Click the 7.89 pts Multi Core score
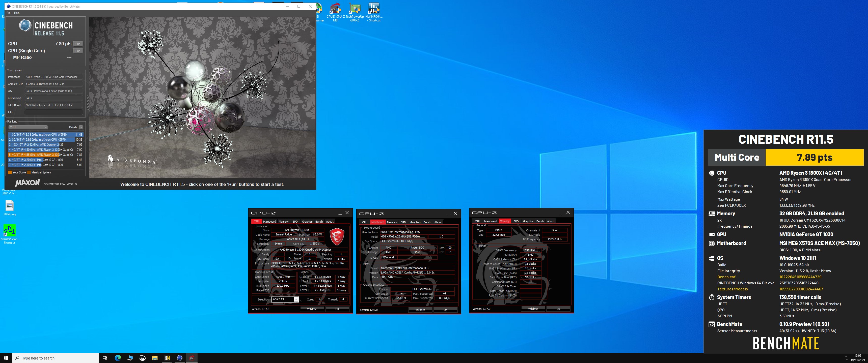The height and width of the screenshot is (363, 868). [x=815, y=158]
